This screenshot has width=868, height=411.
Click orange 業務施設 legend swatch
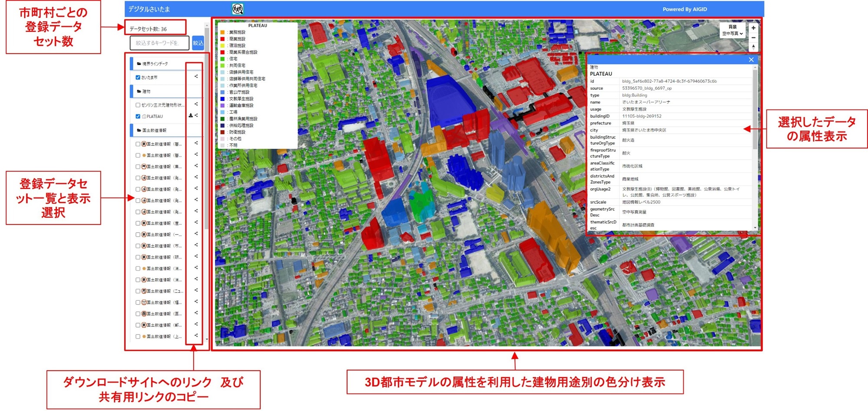click(223, 32)
